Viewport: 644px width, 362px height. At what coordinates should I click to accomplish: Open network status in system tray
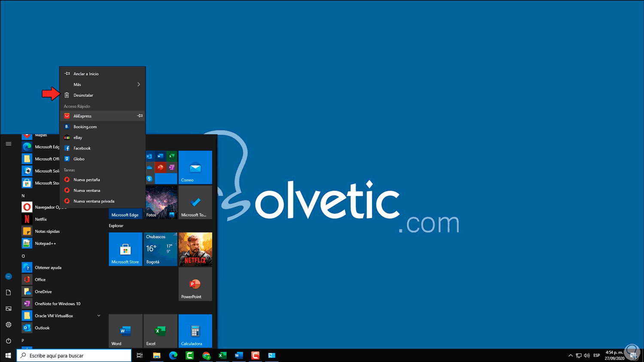pyautogui.click(x=579, y=356)
